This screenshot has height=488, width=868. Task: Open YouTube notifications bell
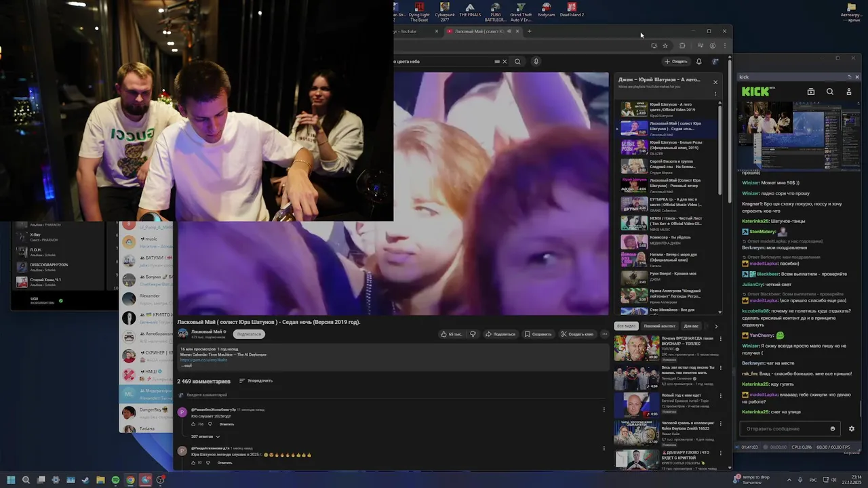point(699,62)
